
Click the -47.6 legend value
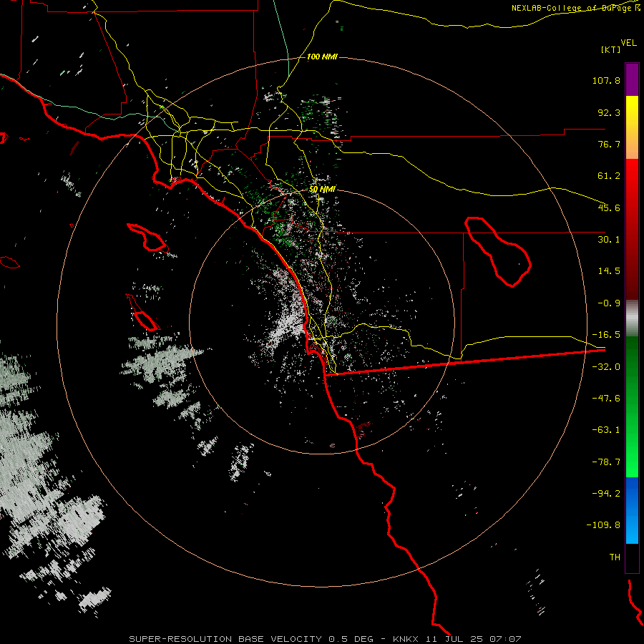click(x=606, y=399)
